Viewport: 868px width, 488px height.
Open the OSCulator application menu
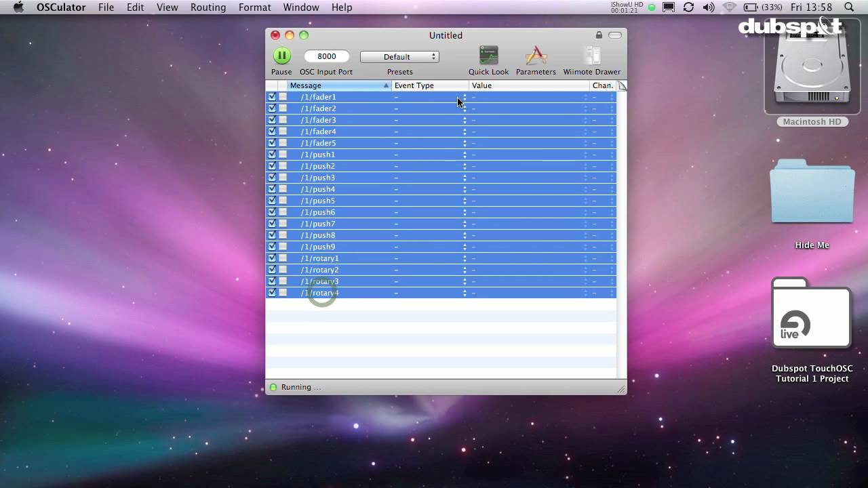pos(61,7)
